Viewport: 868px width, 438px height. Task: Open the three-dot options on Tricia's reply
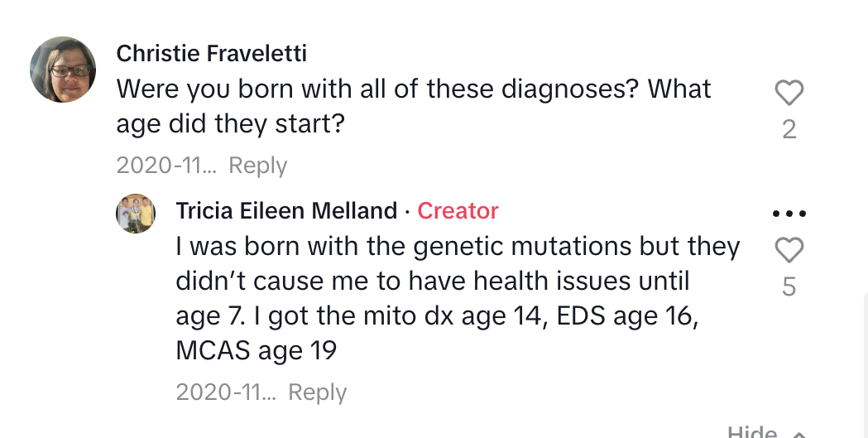(x=789, y=213)
